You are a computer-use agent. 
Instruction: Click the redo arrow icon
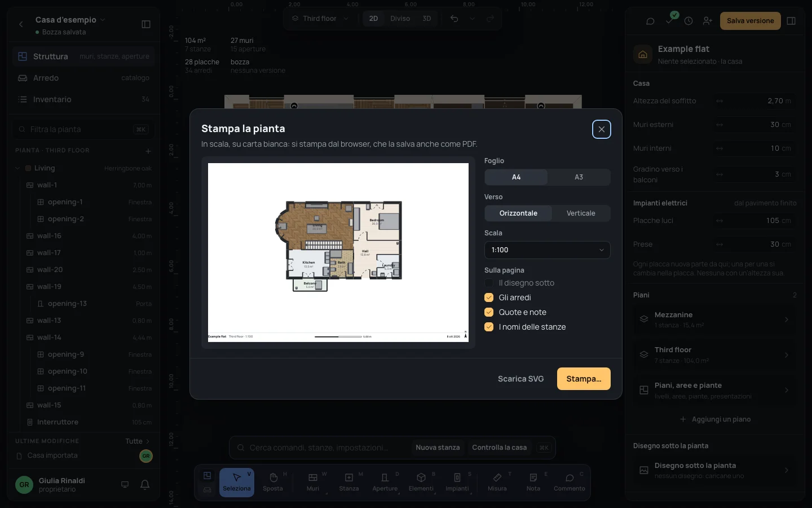point(490,19)
